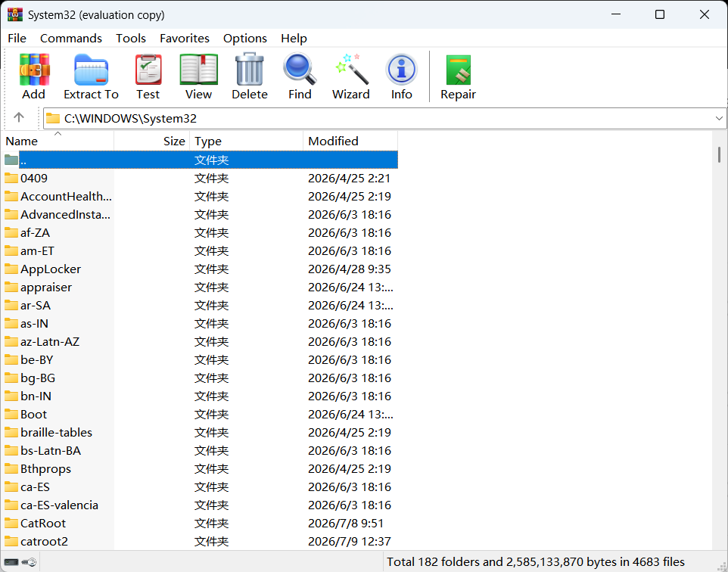Sort by Type column header
The width and height of the screenshot is (728, 572).
246,141
